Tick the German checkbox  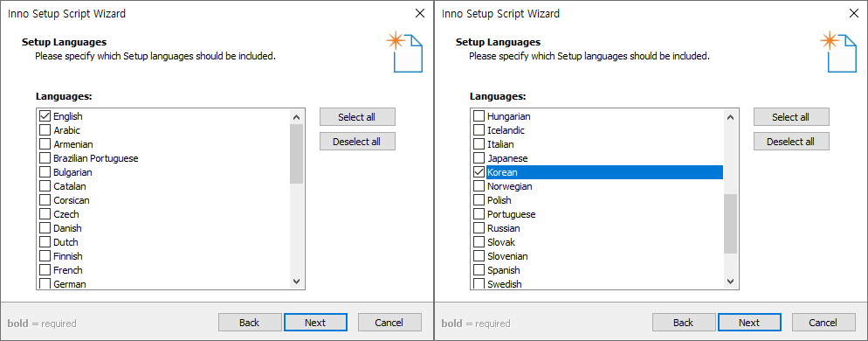45,284
